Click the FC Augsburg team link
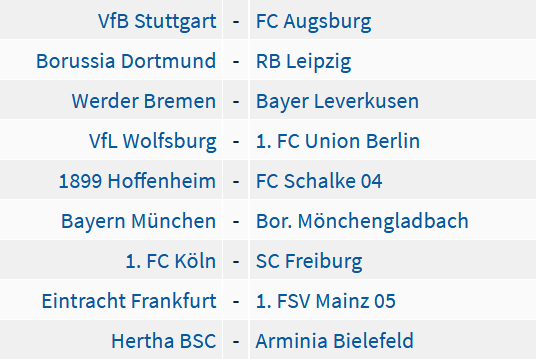The image size is (536, 360). pyautogui.click(x=313, y=22)
